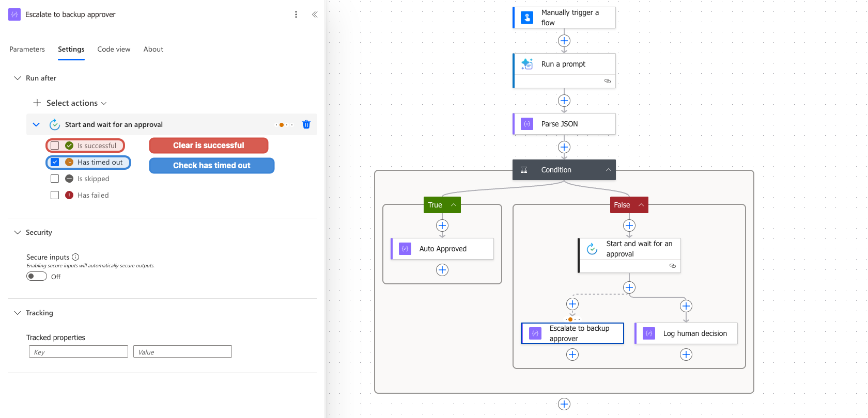Screen dimensions: 868x418
Task: Uncheck the Has timed out checkbox
Action: pos(55,162)
